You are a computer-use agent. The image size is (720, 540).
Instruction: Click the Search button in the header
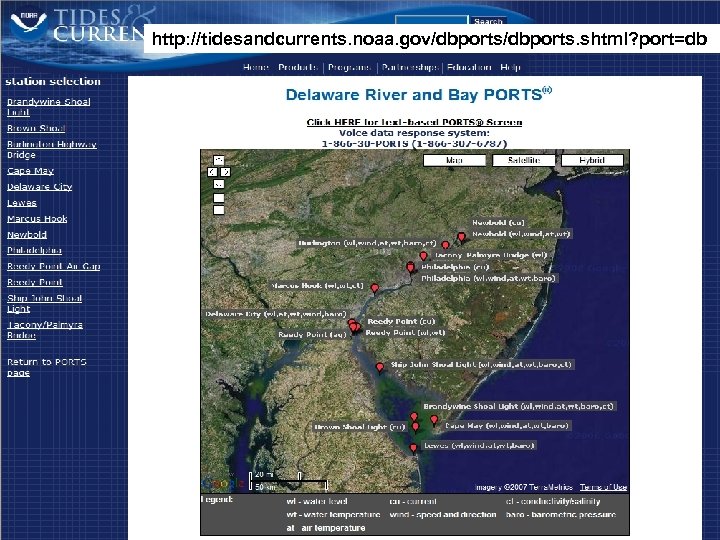pyautogui.click(x=488, y=21)
